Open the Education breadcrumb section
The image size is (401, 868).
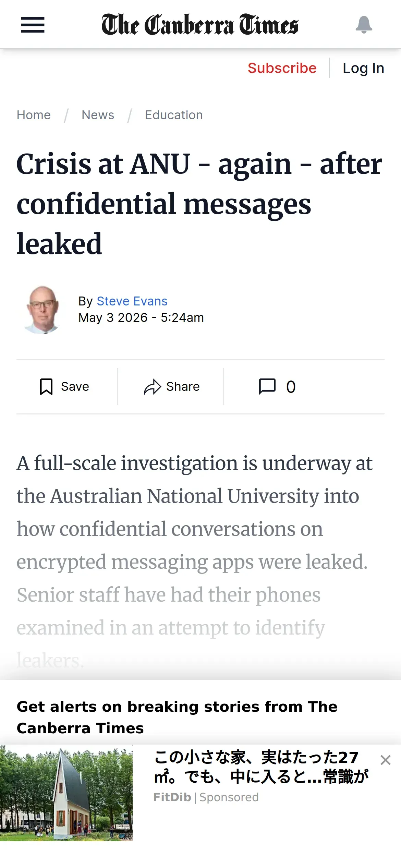[x=174, y=115]
